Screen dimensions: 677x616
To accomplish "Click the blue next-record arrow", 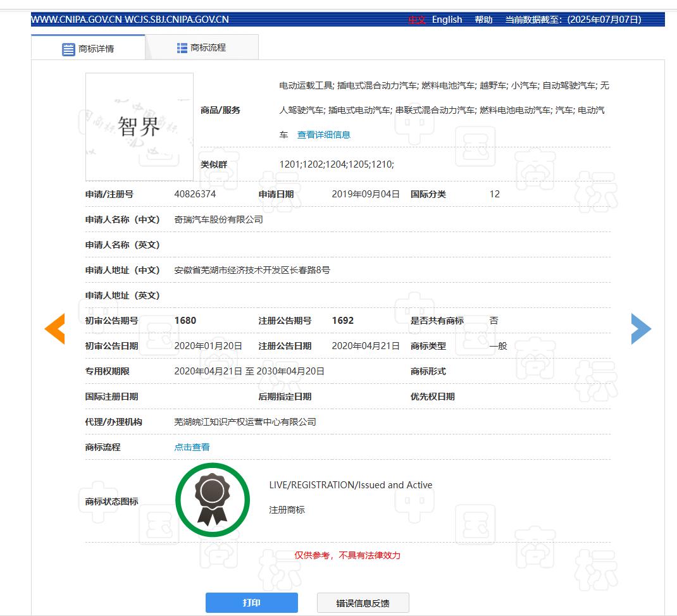I will pos(641,328).
